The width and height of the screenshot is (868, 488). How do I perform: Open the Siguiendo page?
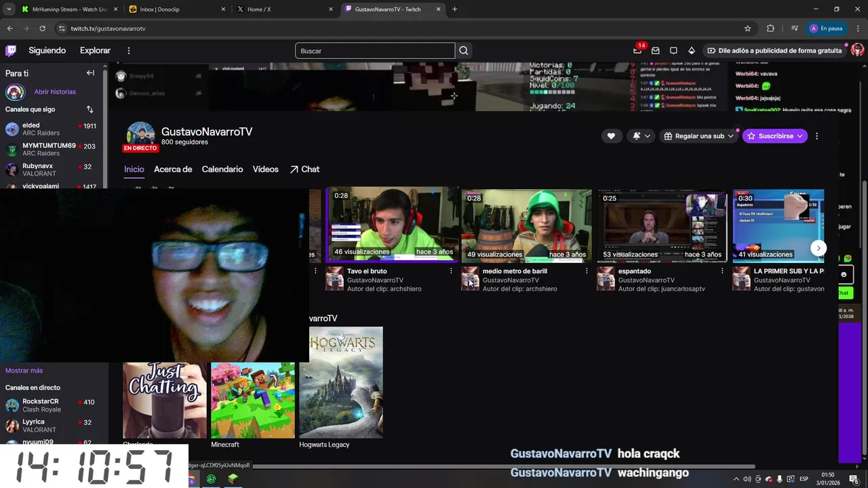[47, 50]
